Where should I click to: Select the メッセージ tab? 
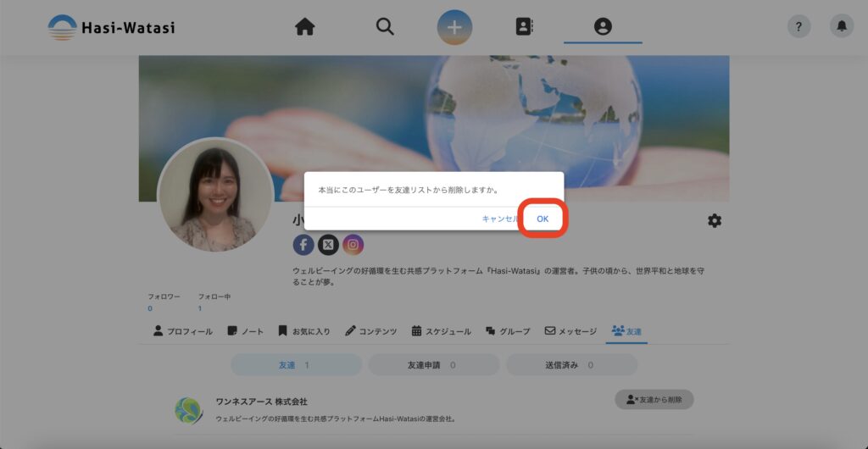[570, 331]
